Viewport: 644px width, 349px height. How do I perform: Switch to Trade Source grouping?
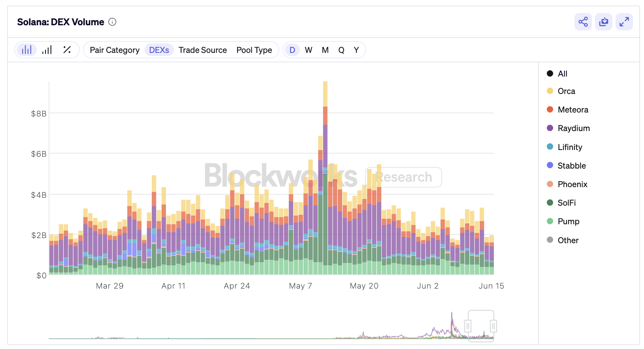[x=202, y=50]
